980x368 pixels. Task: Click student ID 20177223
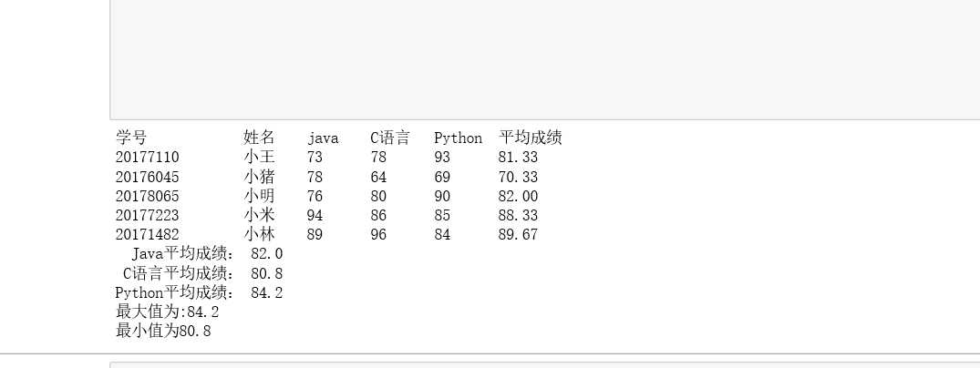click(147, 215)
